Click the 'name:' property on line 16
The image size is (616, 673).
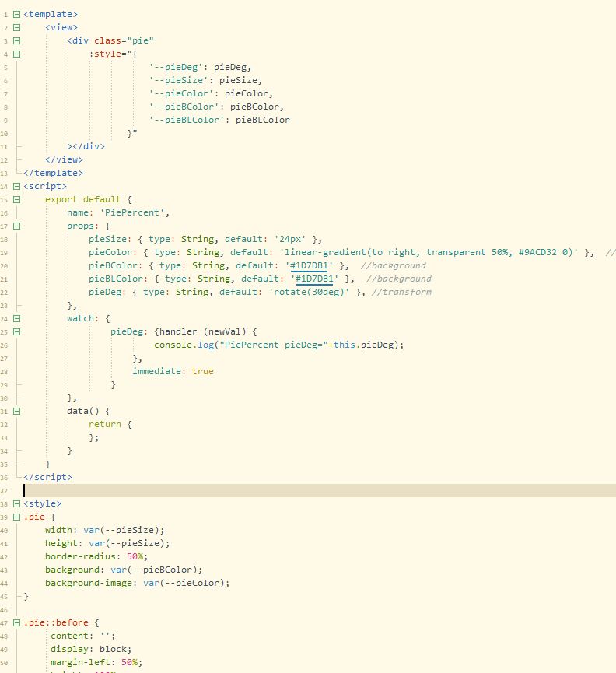pyautogui.click(x=80, y=212)
